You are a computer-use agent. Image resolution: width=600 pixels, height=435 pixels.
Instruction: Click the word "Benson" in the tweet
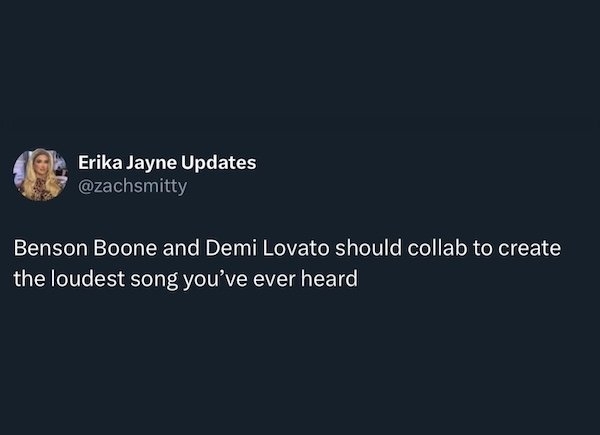click(50, 247)
